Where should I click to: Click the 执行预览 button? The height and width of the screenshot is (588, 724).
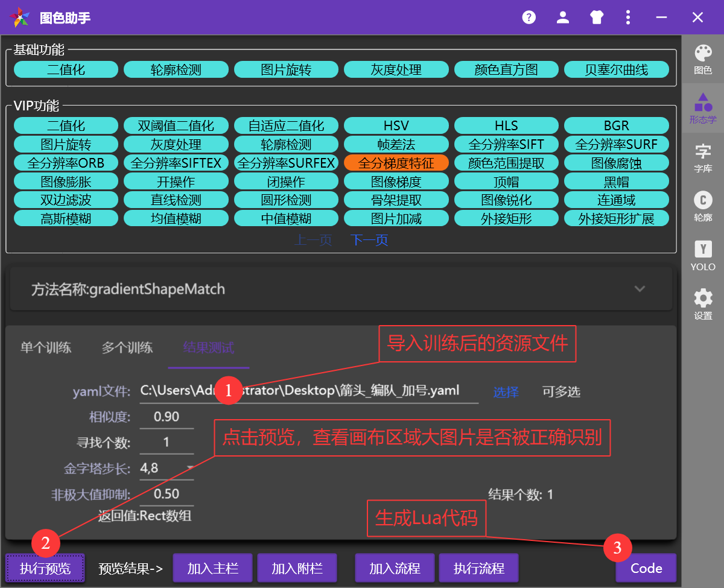click(x=45, y=567)
